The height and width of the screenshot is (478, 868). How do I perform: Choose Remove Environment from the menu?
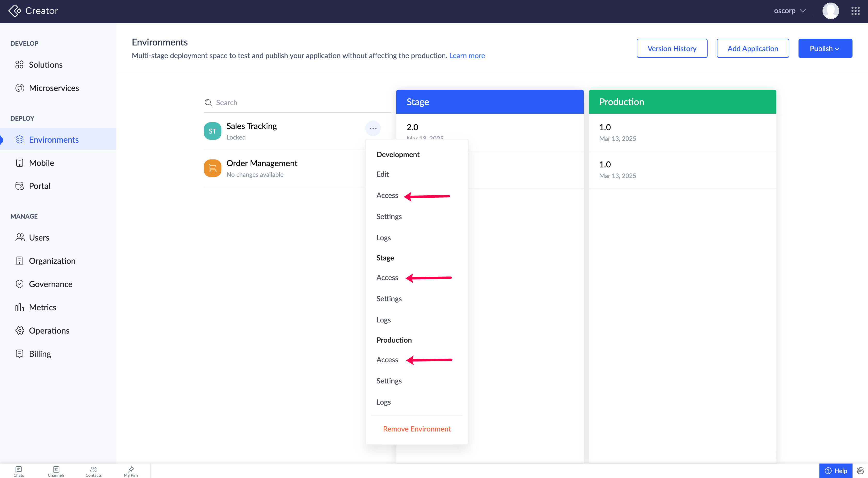pyautogui.click(x=416, y=429)
